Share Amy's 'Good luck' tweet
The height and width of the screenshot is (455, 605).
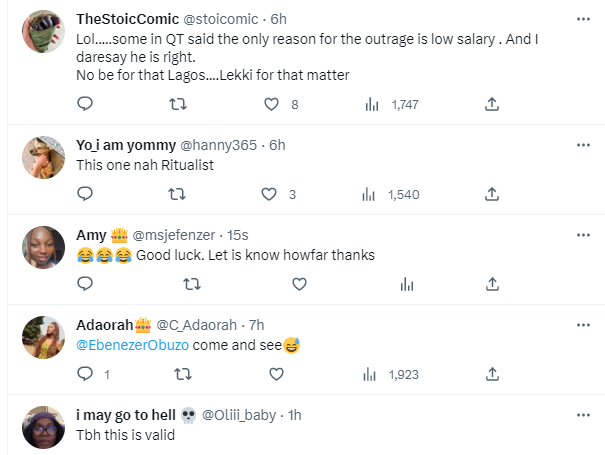click(492, 284)
